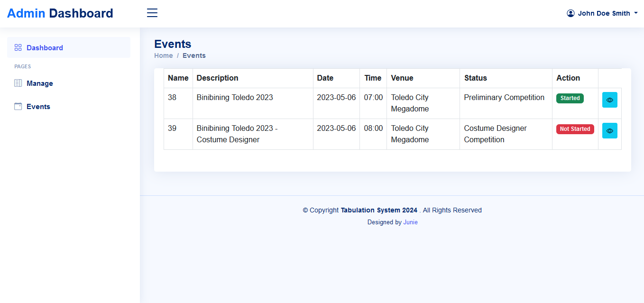The width and height of the screenshot is (644, 303).
Task: Click the Dashboard grid icon
Action: coord(18,47)
